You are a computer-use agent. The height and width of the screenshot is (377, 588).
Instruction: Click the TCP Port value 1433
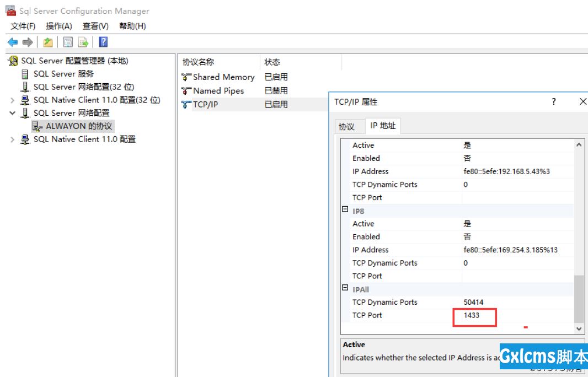tap(472, 315)
